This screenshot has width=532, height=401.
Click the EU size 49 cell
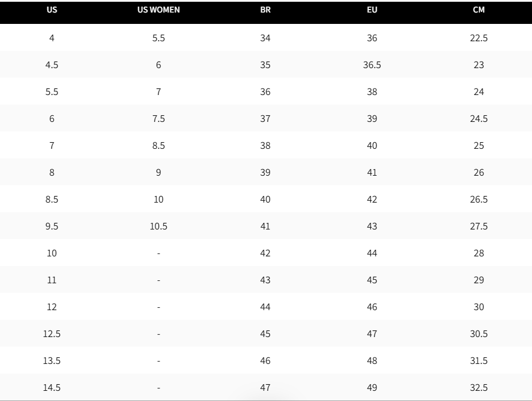point(372,387)
